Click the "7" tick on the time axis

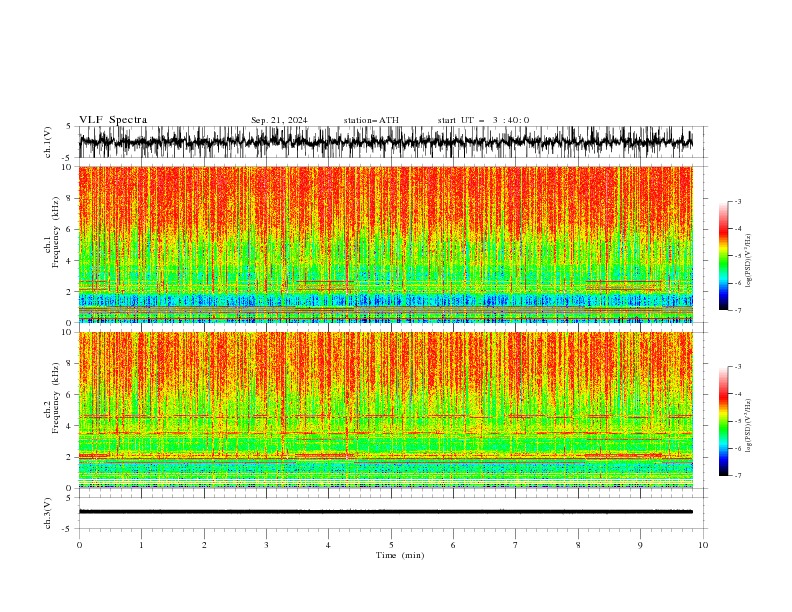click(x=516, y=545)
